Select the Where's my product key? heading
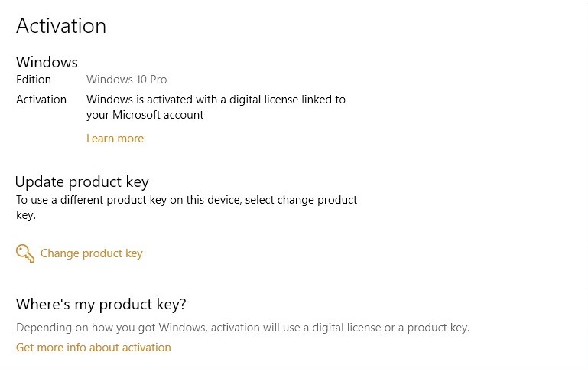588x369 pixels. pyautogui.click(x=101, y=304)
